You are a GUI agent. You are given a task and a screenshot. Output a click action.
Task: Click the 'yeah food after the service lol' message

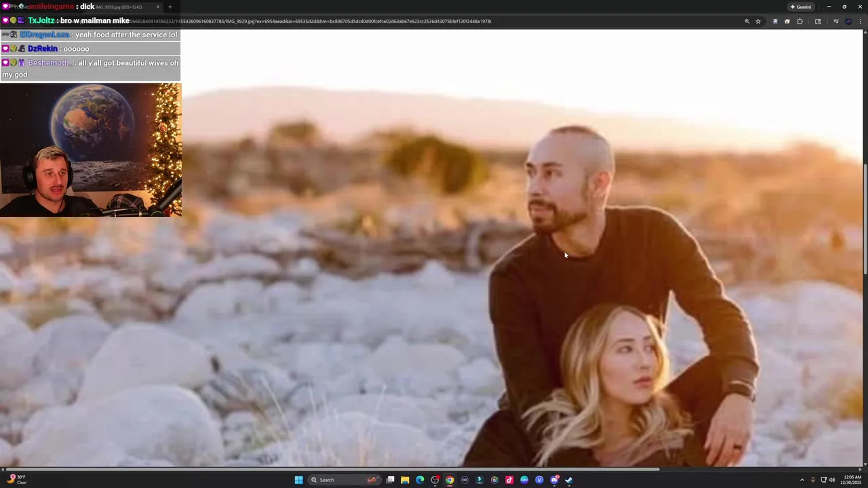(x=126, y=35)
